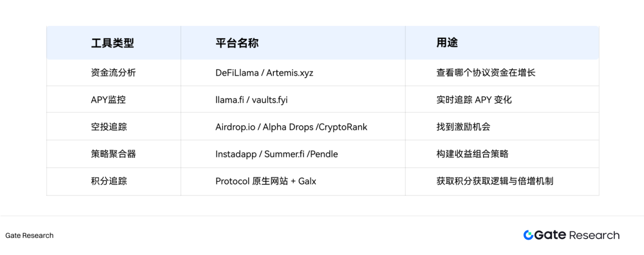644x255 pixels.
Task: Click Protocol 原生网站 + Galx text
Action: point(266,181)
